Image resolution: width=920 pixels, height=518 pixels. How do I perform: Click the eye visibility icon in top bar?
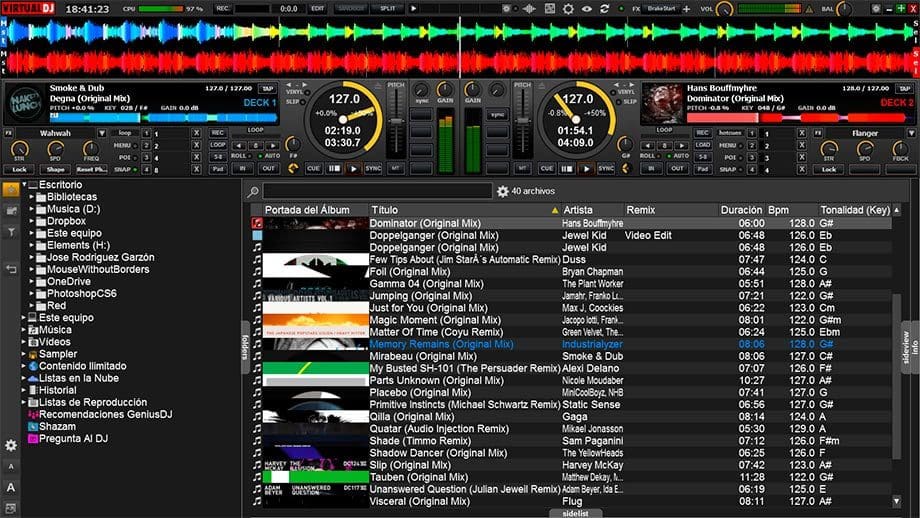click(x=587, y=9)
